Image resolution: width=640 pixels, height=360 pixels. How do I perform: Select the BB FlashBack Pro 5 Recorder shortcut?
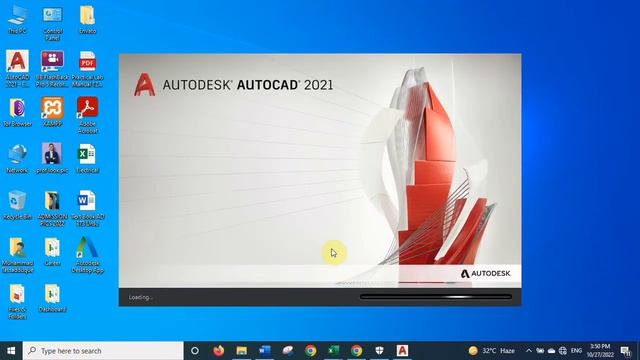click(53, 68)
